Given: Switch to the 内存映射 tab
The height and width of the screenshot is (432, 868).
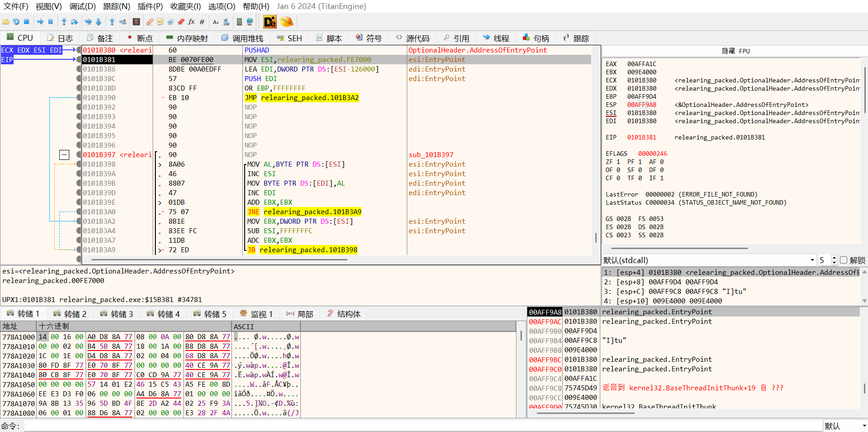Looking at the screenshot, I should coord(187,38).
